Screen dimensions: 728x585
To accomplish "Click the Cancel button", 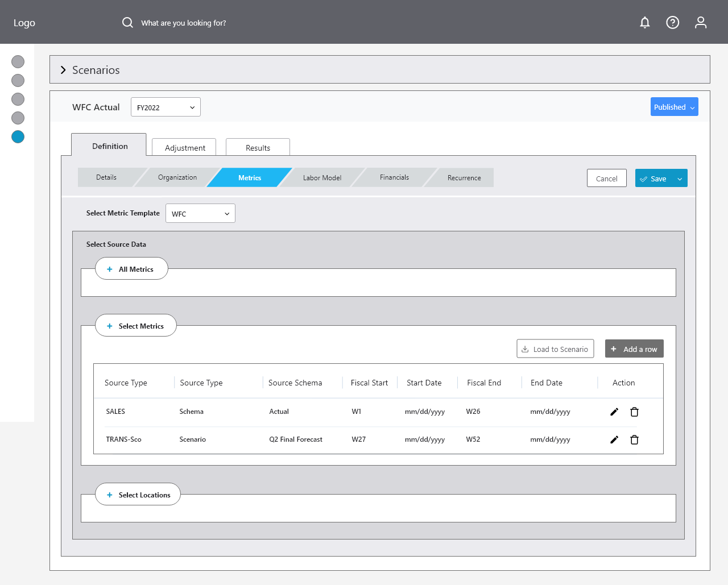I will tap(607, 178).
